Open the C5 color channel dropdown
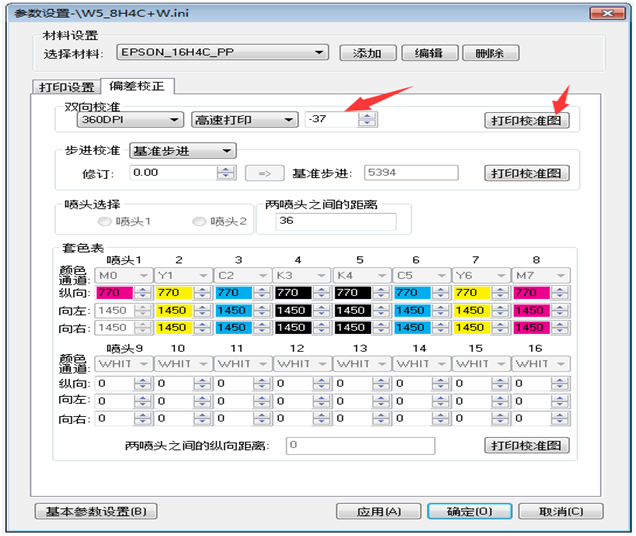Image resolution: width=636 pixels, height=536 pixels. tap(421, 276)
